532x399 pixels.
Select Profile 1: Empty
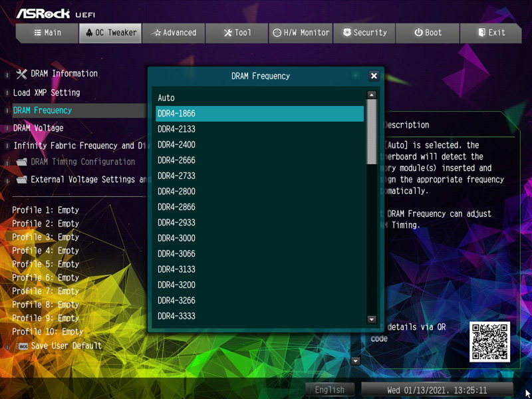(45, 210)
